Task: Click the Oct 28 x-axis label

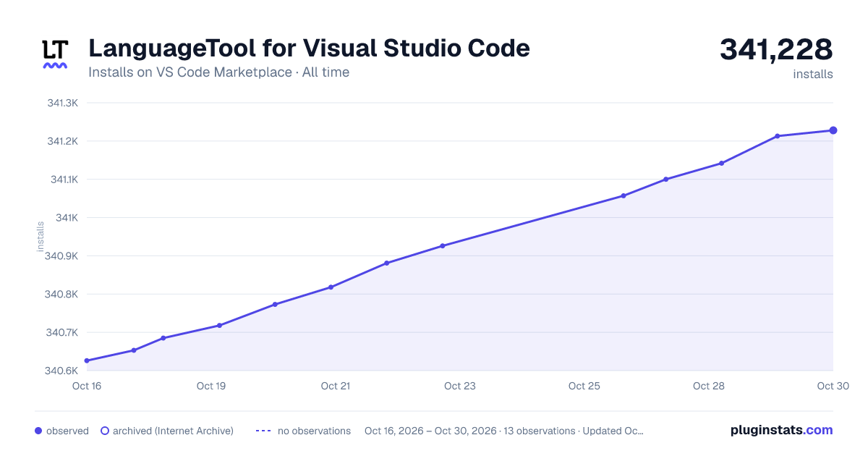Action: 709,386
